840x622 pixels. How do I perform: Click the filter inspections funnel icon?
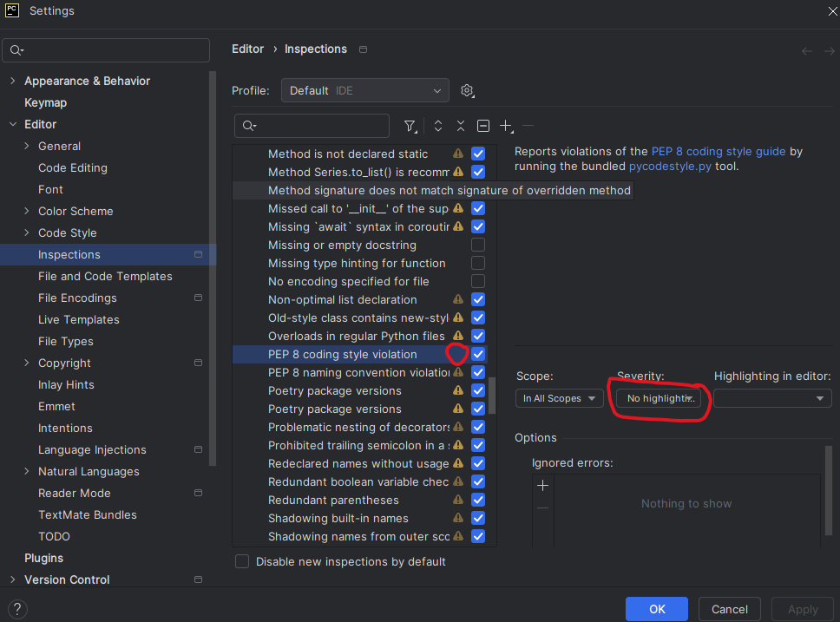coord(410,126)
